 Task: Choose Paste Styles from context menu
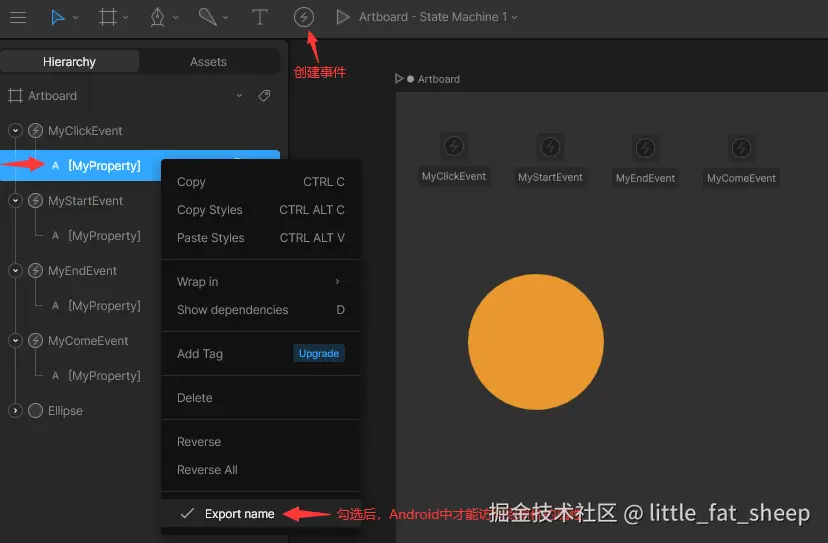coord(261,238)
